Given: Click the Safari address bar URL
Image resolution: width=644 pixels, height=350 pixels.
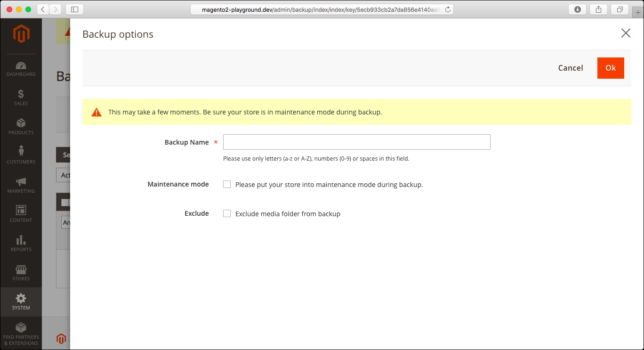Looking at the screenshot, I should (x=322, y=9).
